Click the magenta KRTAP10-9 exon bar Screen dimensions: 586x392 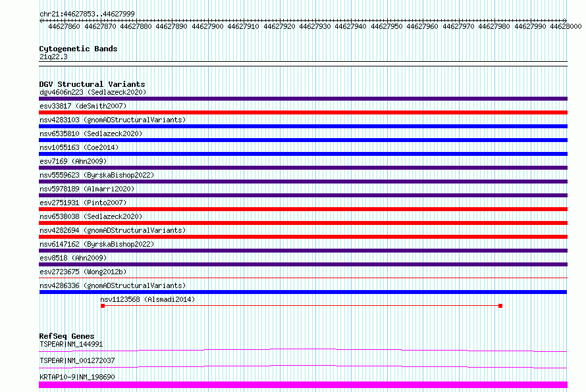pyautogui.click(x=303, y=385)
